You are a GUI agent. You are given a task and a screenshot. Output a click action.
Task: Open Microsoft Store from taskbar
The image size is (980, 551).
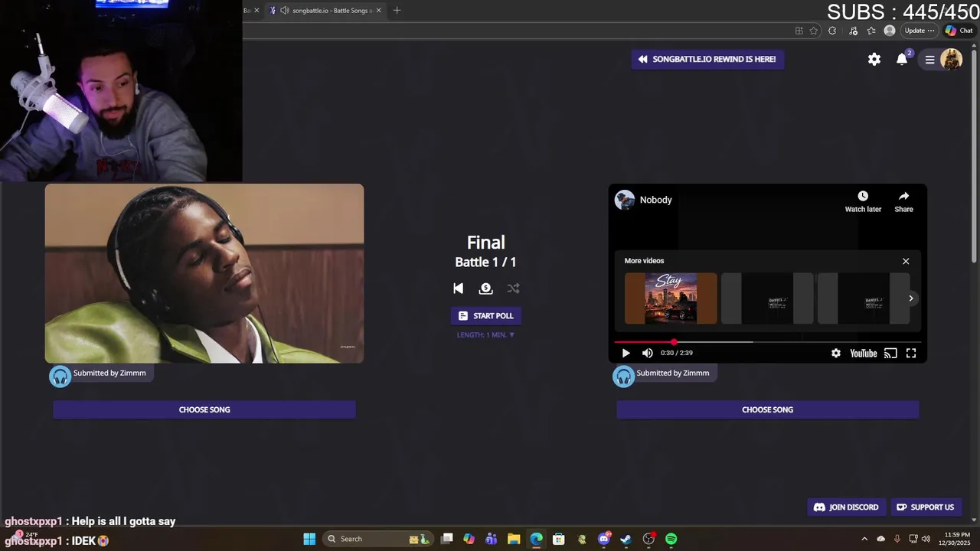click(559, 539)
